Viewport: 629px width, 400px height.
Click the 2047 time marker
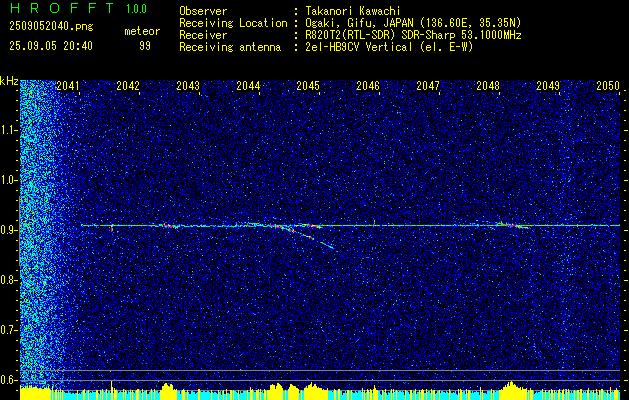(428, 85)
